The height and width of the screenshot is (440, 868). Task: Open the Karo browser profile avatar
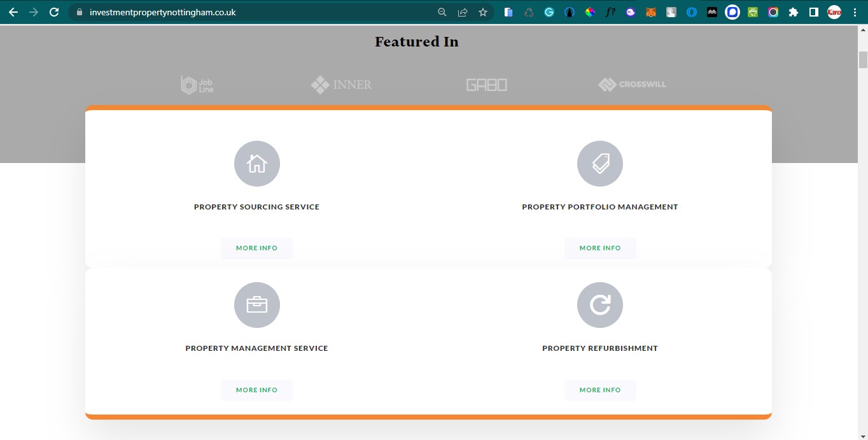(x=834, y=11)
